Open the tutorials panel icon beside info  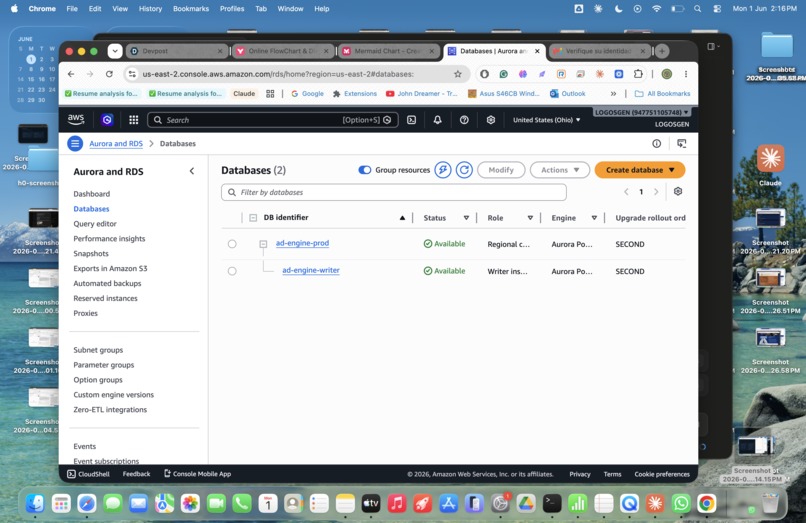[682, 143]
